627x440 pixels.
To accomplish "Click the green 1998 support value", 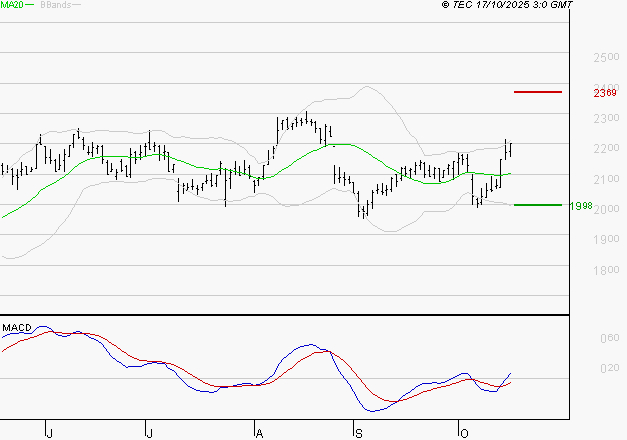I will click(581, 206).
